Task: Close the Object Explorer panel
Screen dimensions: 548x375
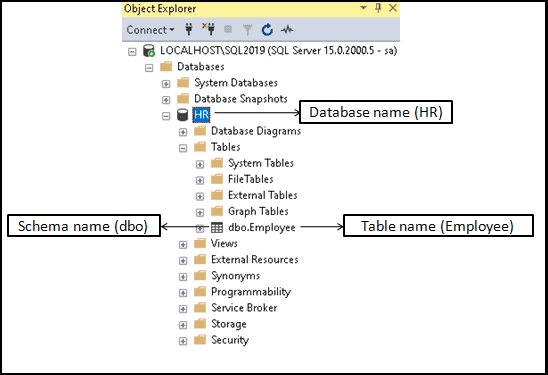Action: click(393, 8)
